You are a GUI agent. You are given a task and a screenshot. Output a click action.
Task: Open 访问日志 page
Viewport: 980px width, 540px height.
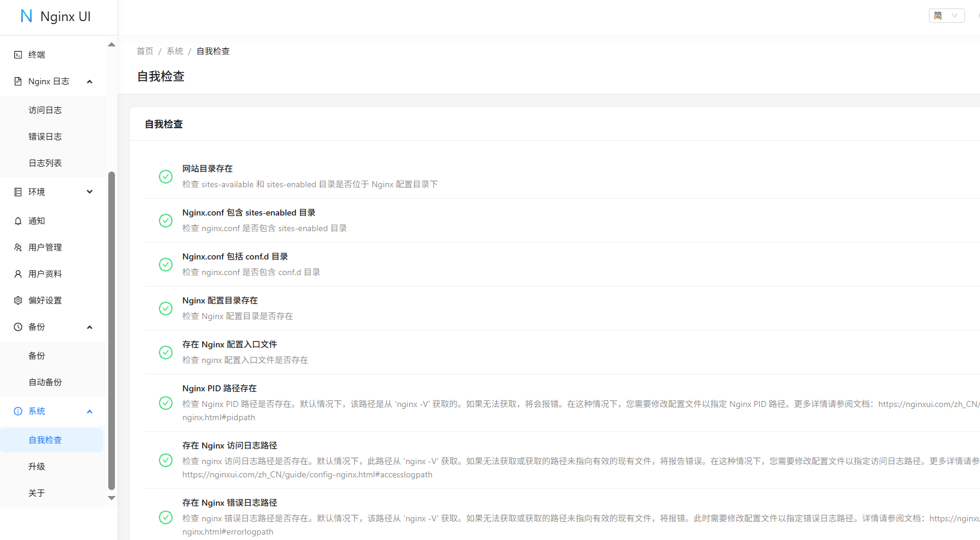(53, 110)
